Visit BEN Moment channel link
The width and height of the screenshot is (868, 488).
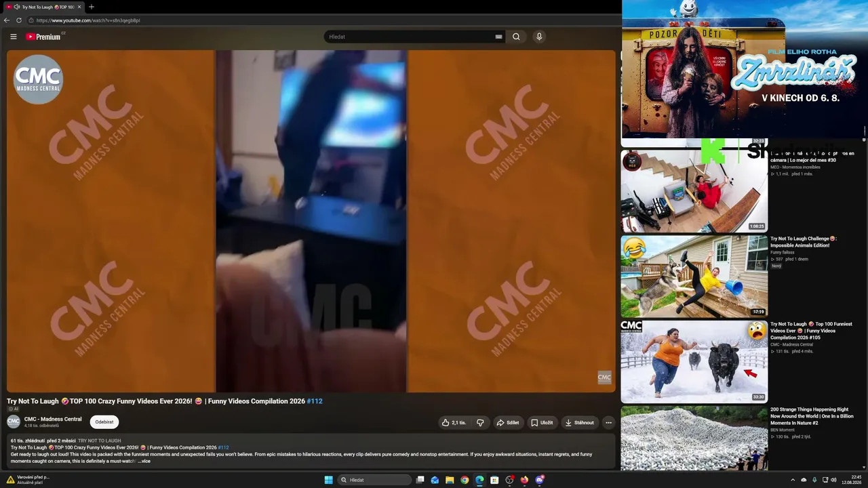click(783, 430)
